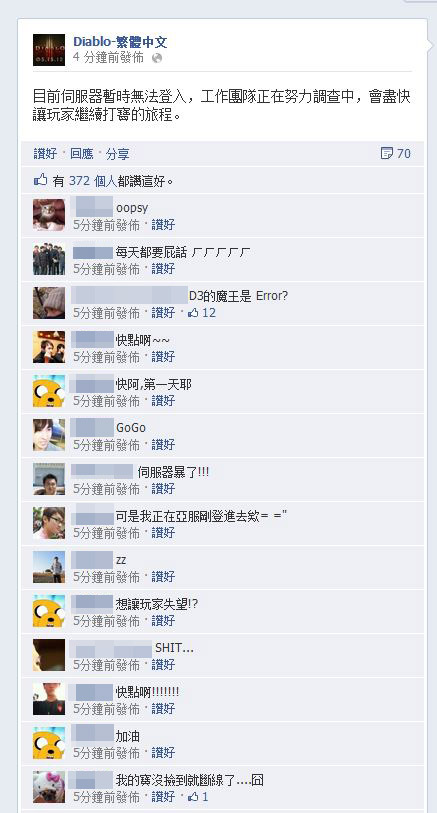Image resolution: width=437 pixels, height=813 pixels.
Task: Like the GoGo comment
Action: (163, 444)
